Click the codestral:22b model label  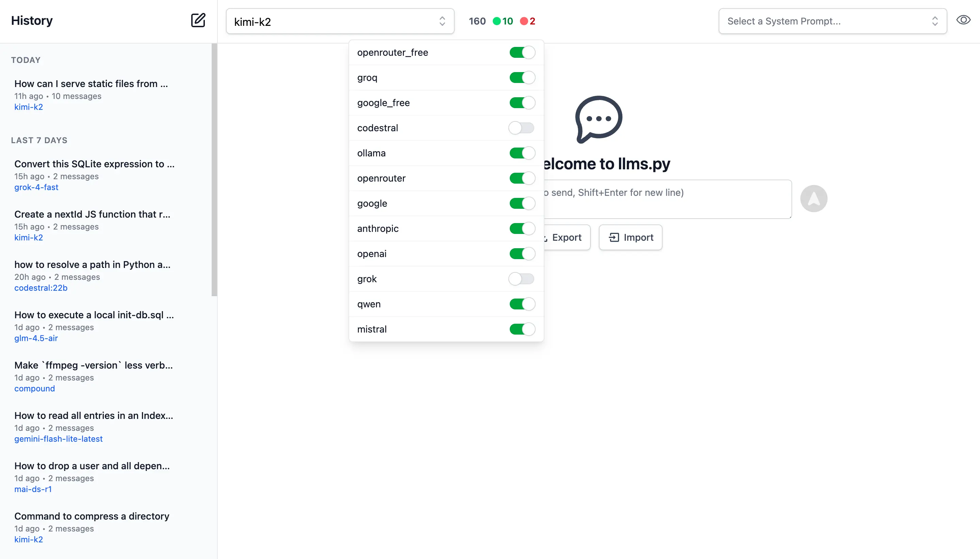click(x=41, y=288)
